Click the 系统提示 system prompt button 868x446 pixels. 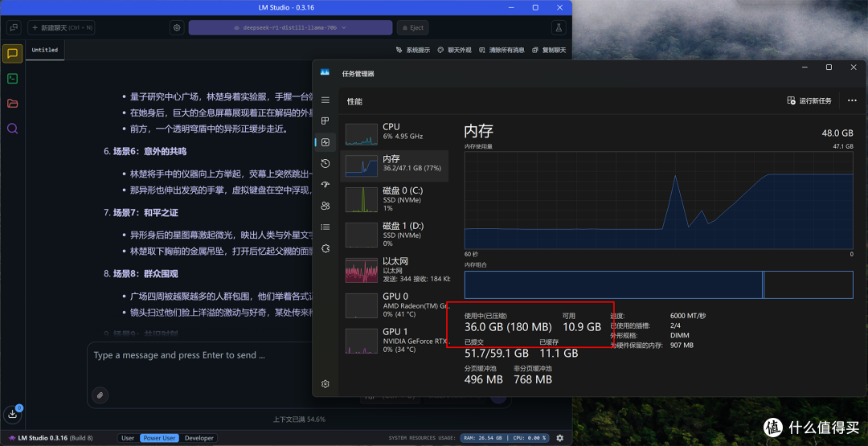coord(413,51)
